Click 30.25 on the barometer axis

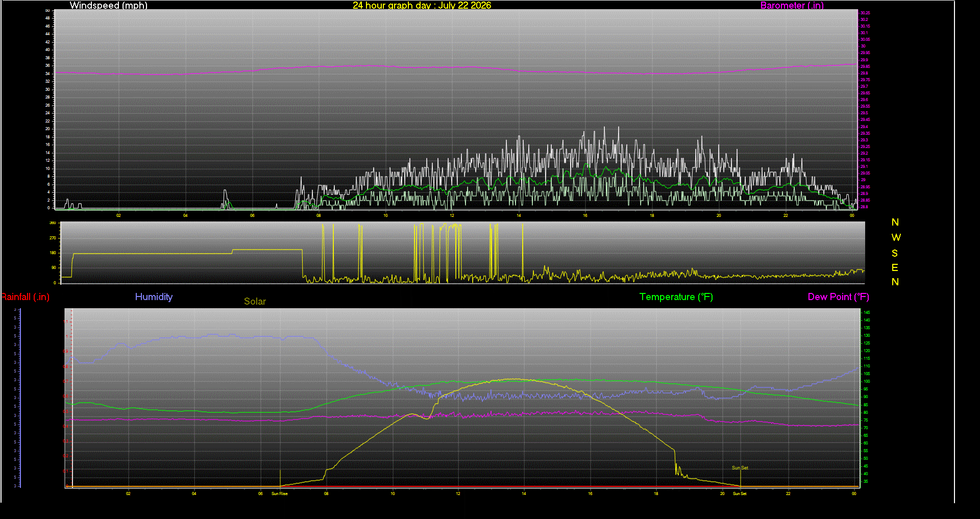tap(865, 13)
